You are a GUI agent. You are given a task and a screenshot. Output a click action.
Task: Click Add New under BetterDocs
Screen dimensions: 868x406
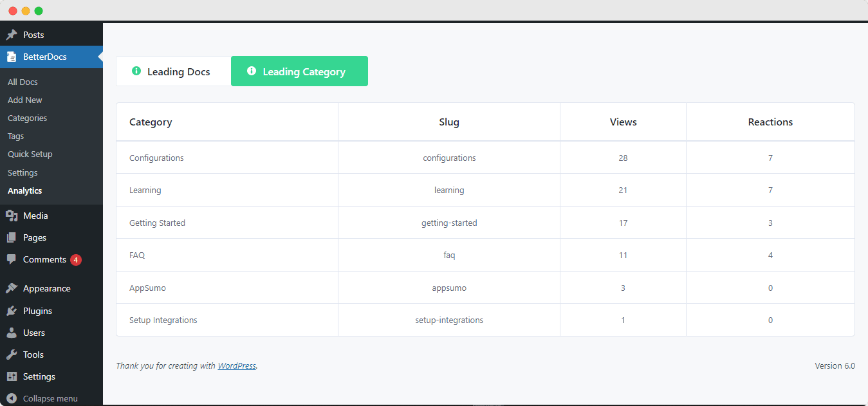(x=24, y=100)
